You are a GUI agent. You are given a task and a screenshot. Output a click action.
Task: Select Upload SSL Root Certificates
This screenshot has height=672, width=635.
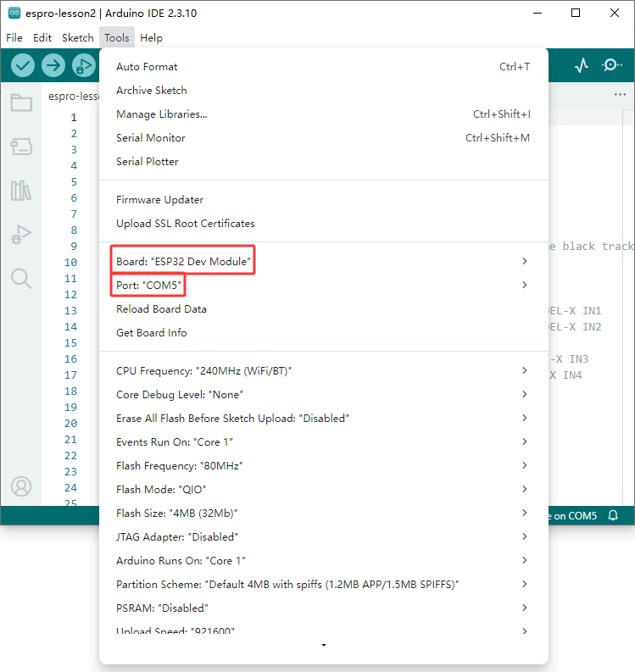(324, 223)
